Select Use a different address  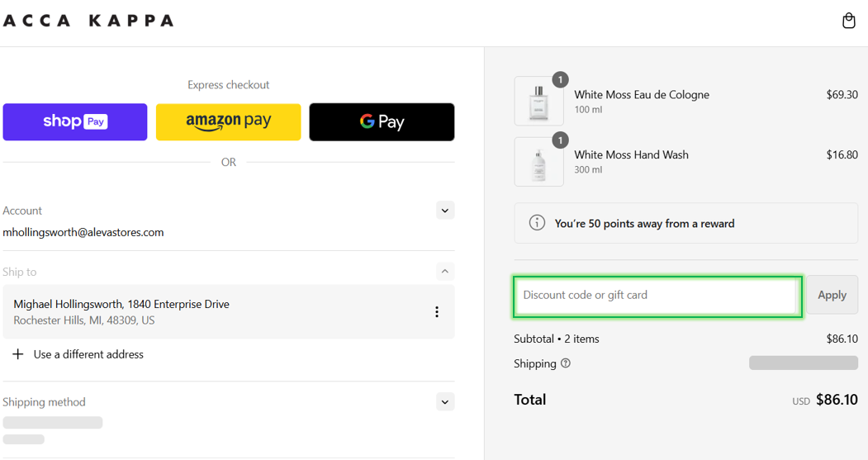pyautogui.click(x=88, y=354)
